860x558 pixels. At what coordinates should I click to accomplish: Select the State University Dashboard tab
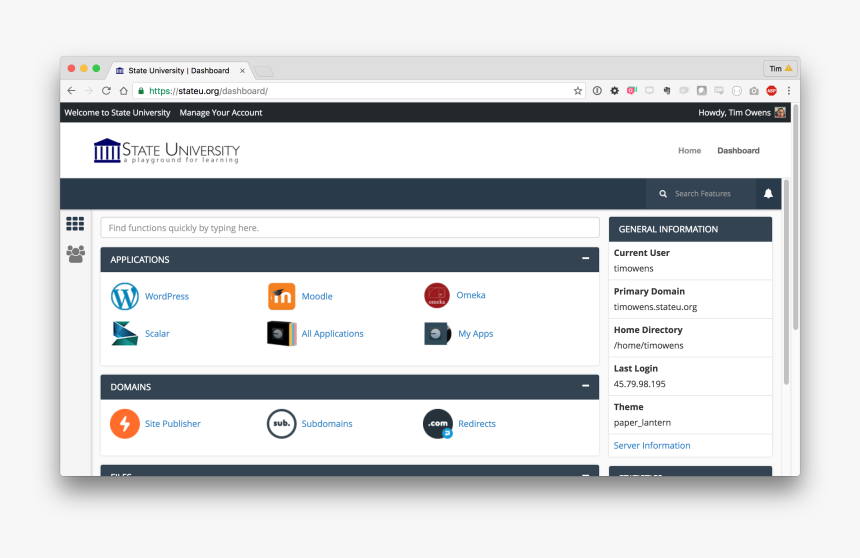(179, 71)
